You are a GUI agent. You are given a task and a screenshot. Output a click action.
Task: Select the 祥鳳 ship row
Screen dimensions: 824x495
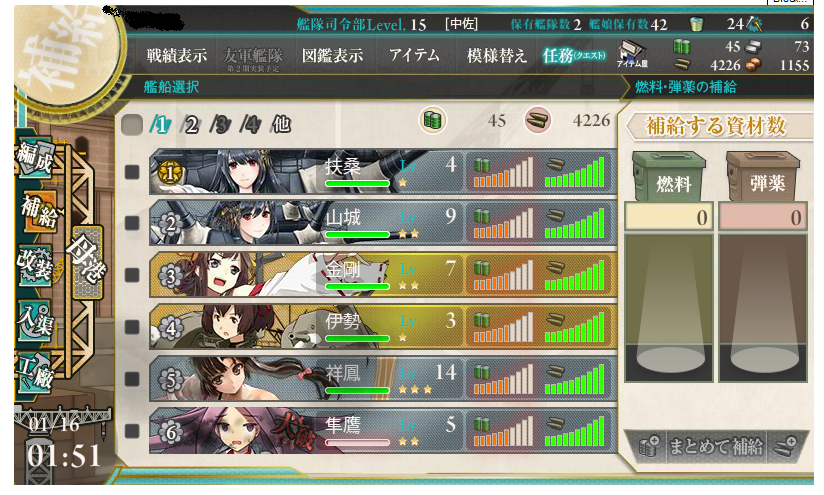click(x=383, y=378)
